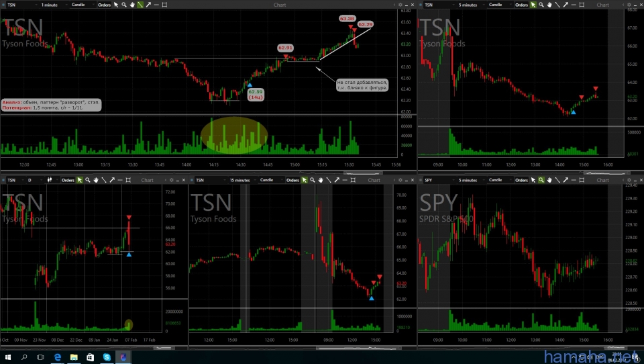Open settings gear of the 1 minute chart
Image resolution: width=644 pixels, height=364 pixels.
[400, 5]
